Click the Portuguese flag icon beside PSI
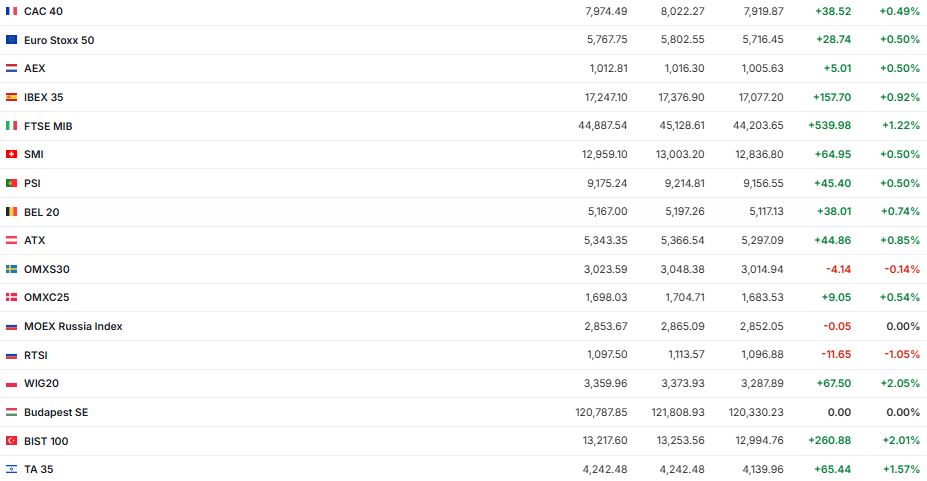This screenshot has width=927, height=481. (11, 183)
